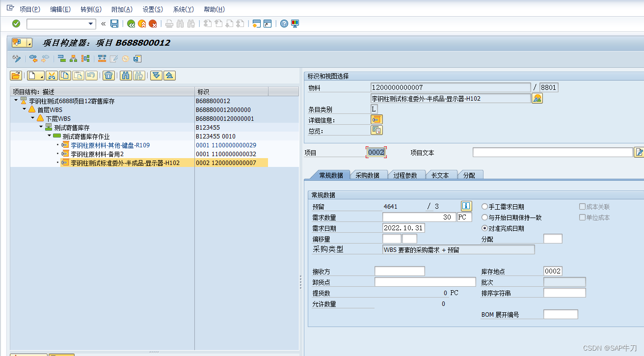Open the 总览 overview icon
Screen dimensions: 644x356
[376, 130]
